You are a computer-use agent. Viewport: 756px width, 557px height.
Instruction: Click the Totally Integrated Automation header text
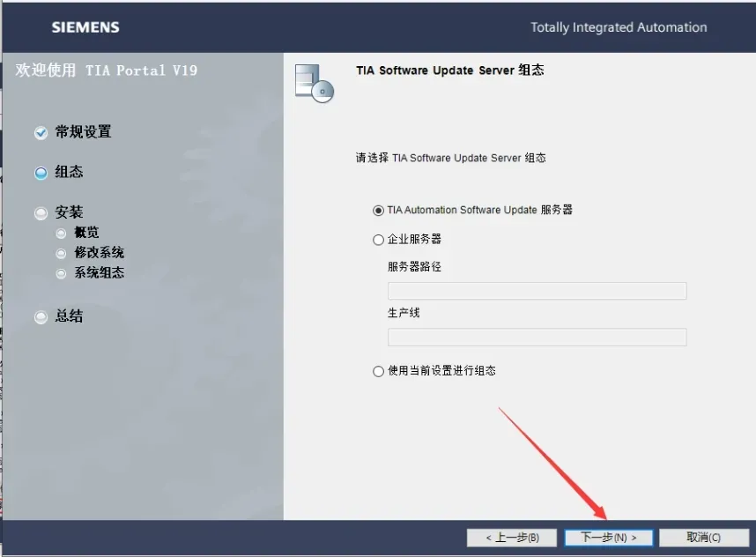[x=619, y=27]
